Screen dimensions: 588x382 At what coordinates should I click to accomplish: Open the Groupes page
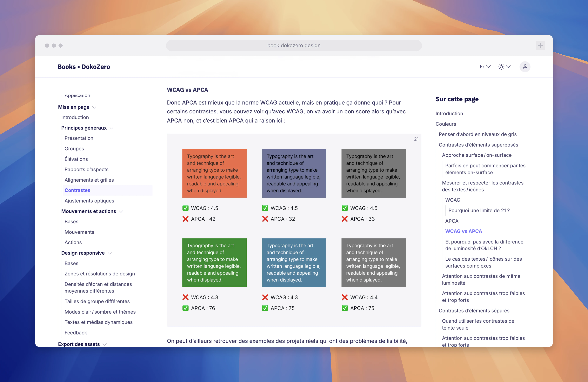coord(74,149)
